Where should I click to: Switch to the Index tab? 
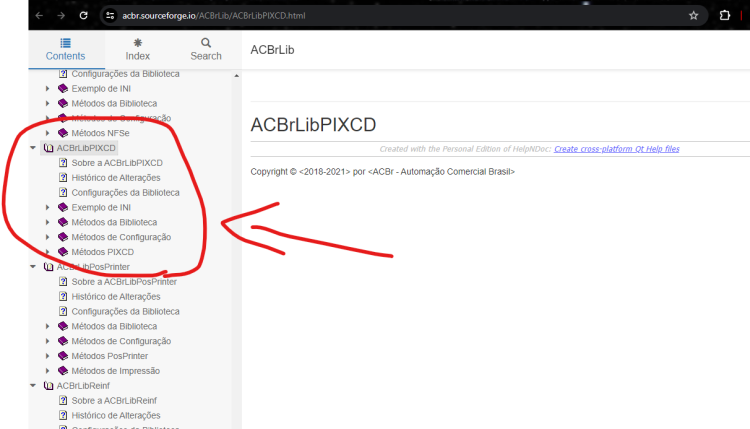coord(138,50)
